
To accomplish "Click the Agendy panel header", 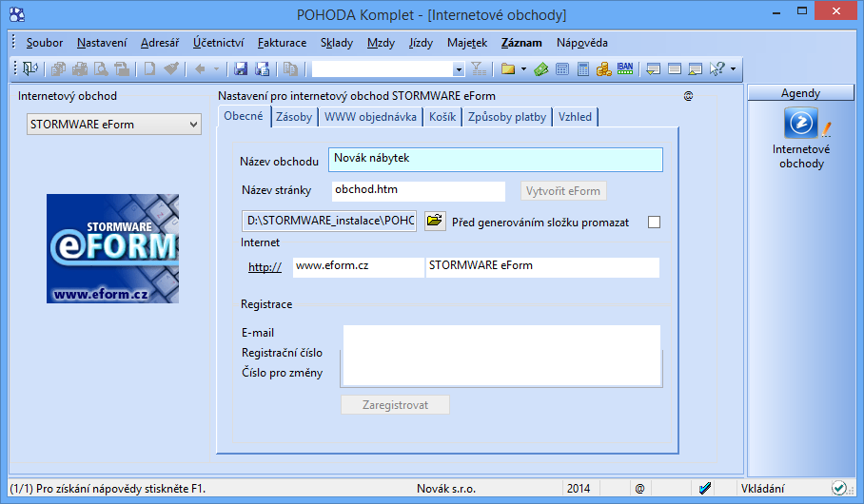I will [800, 93].
